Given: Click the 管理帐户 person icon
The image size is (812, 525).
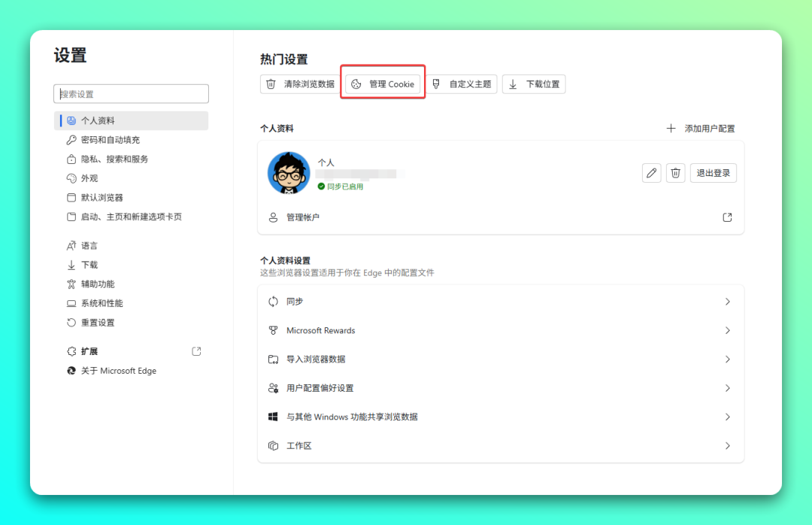Looking at the screenshot, I should [x=273, y=217].
